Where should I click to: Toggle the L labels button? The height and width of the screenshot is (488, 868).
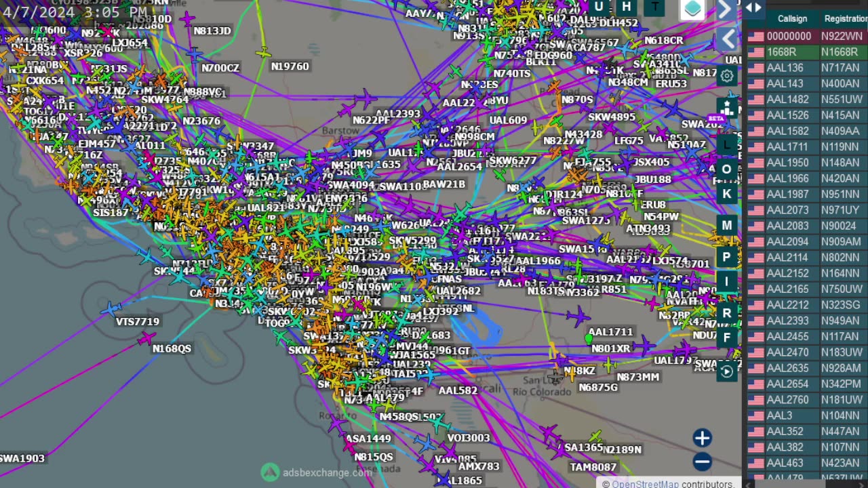(x=727, y=144)
